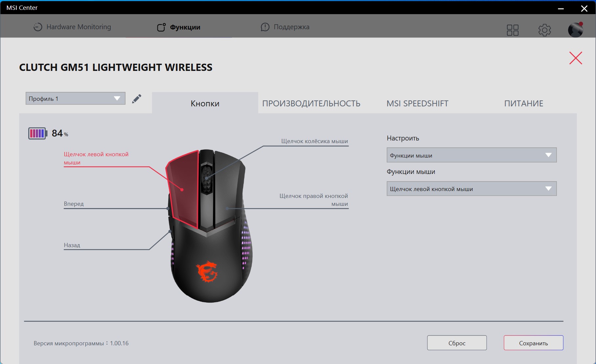Select the Вперед button label

(x=74, y=204)
